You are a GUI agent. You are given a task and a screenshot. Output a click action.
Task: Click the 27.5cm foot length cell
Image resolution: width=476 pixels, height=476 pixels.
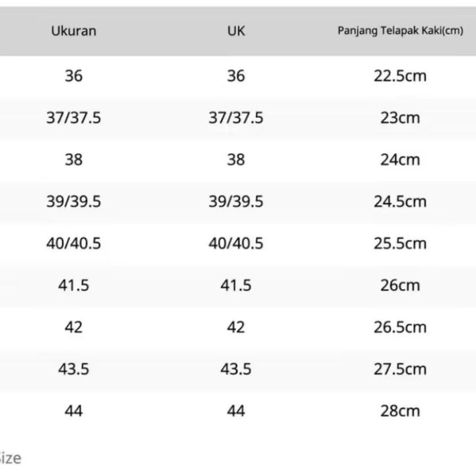[400, 369]
